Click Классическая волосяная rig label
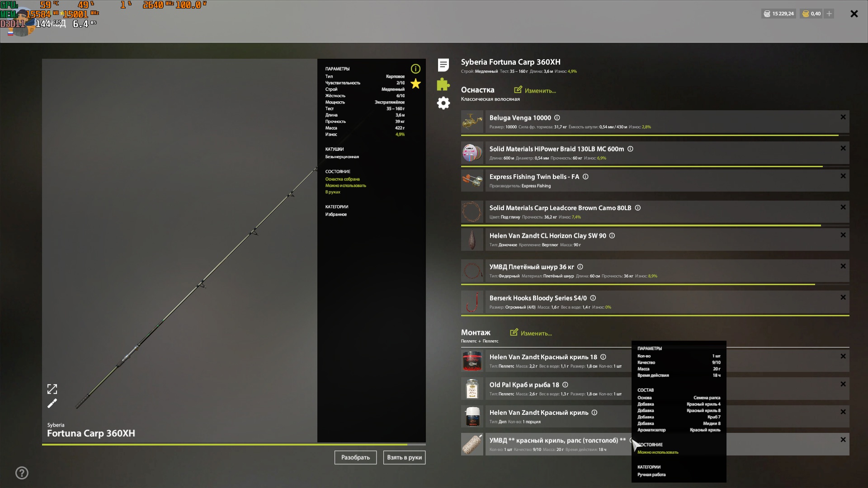868x488 pixels. click(x=491, y=99)
